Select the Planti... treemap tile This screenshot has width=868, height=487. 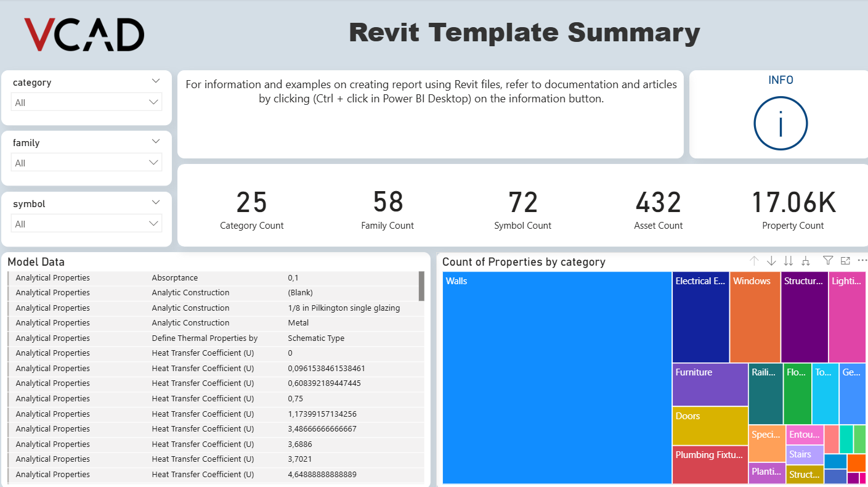tap(767, 473)
